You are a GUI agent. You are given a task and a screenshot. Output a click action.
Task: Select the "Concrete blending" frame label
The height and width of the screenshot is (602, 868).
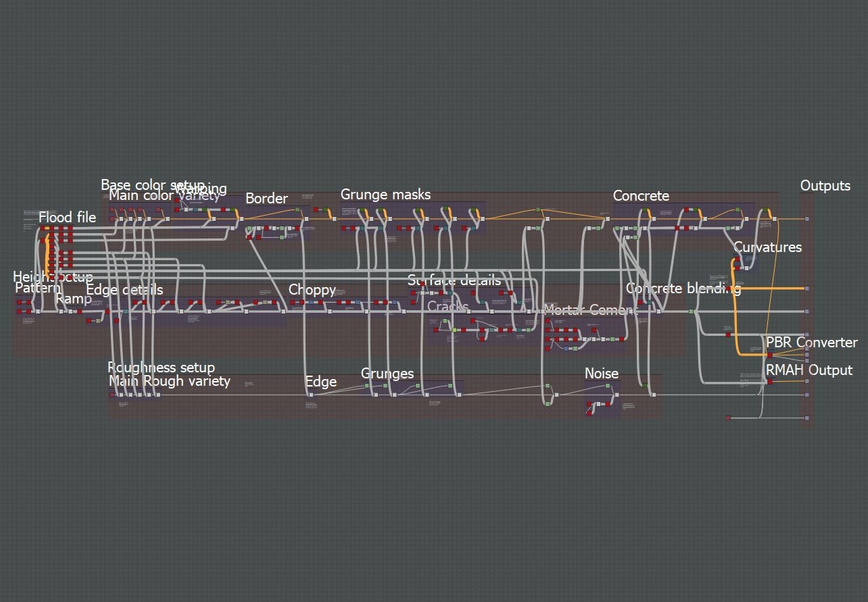pyautogui.click(x=683, y=289)
